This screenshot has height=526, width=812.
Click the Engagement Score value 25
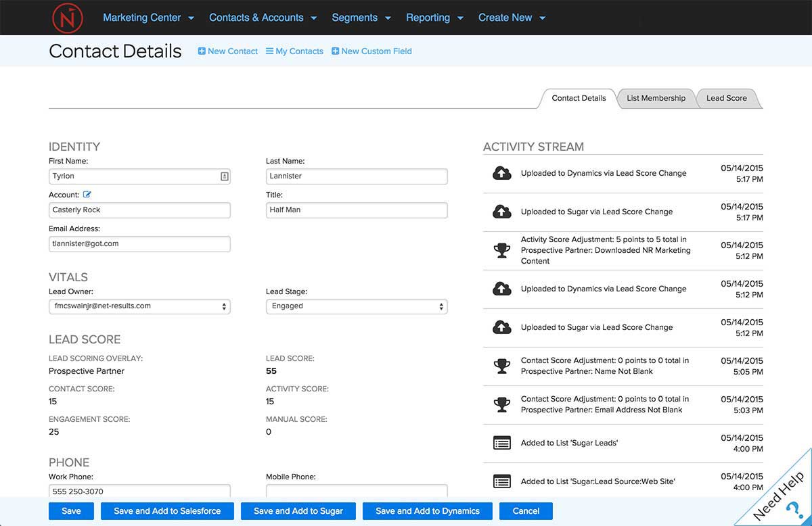tap(54, 432)
